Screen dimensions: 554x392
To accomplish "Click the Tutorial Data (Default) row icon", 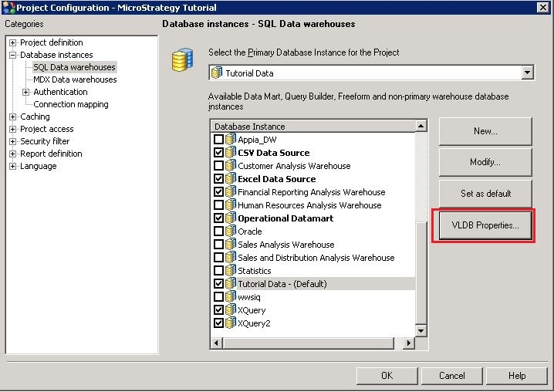I will (231, 283).
